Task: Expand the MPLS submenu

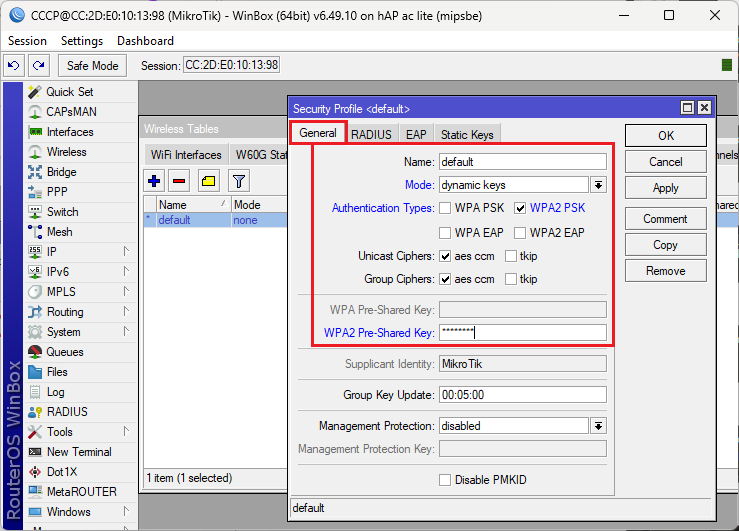Action: (126, 291)
